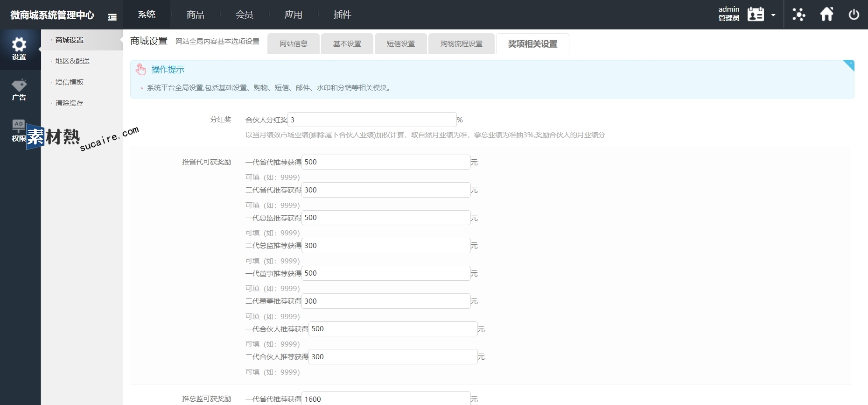Select the 奖项相关设置 tab

click(x=532, y=43)
